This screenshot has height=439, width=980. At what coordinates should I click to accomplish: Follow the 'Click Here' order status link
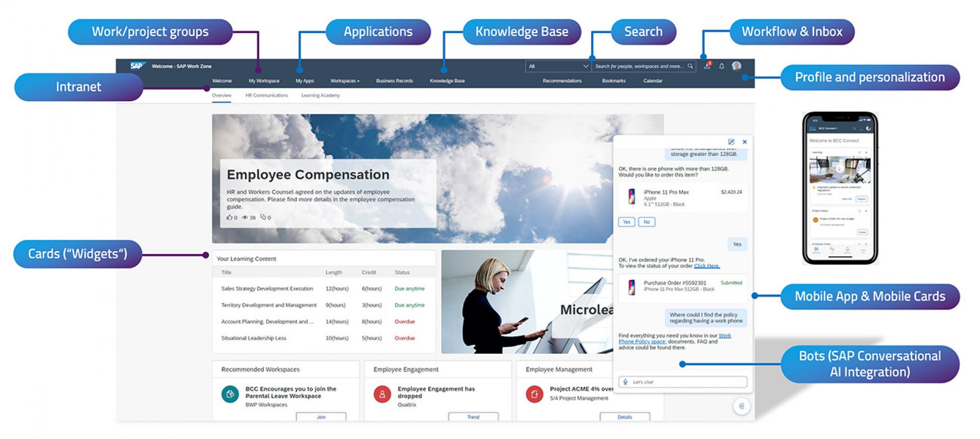click(706, 266)
